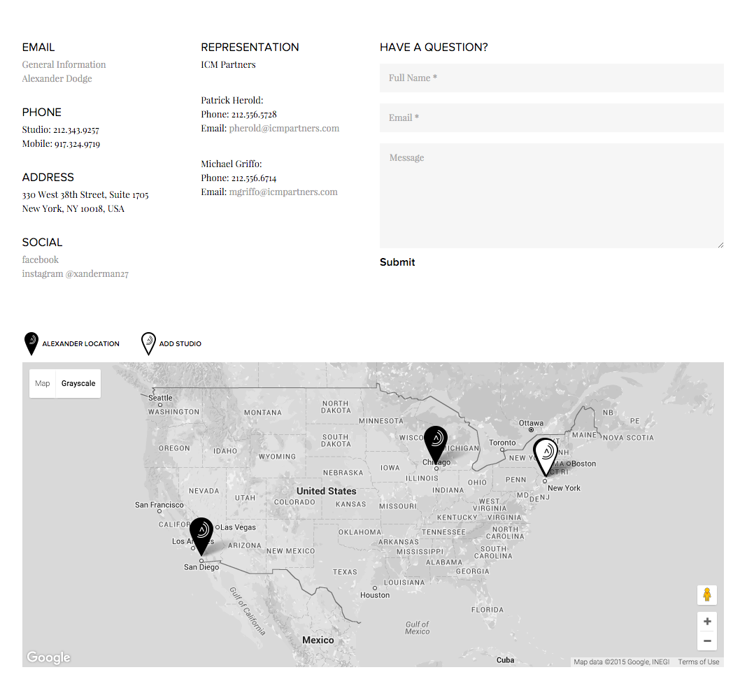The image size is (754, 700).
Task: Click the white Add Studio legend pin
Action: [148, 343]
